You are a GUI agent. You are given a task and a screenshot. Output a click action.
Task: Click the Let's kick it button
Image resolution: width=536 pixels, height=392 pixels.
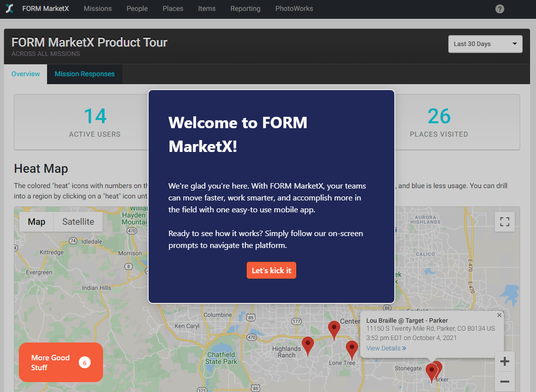[271, 270]
